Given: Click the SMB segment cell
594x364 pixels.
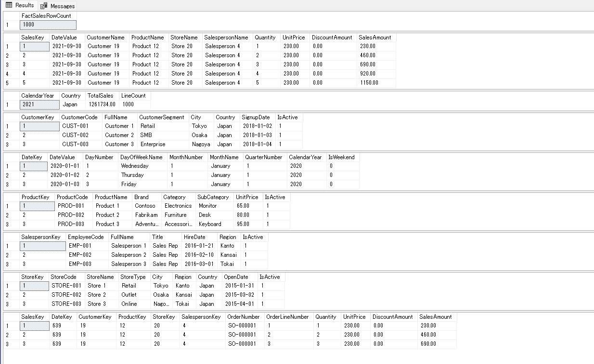Looking at the screenshot, I should [x=163, y=135].
